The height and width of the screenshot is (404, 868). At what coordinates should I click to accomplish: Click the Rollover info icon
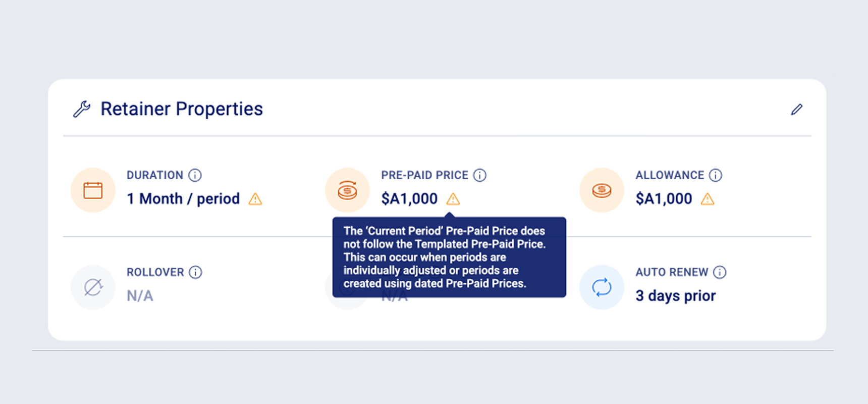(195, 272)
